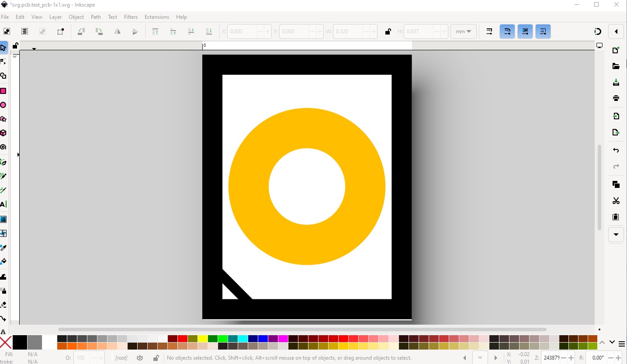Viewport: 627px width, 364px height.
Task: Flip selection horizontally
Action: click(x=117, y=31)
